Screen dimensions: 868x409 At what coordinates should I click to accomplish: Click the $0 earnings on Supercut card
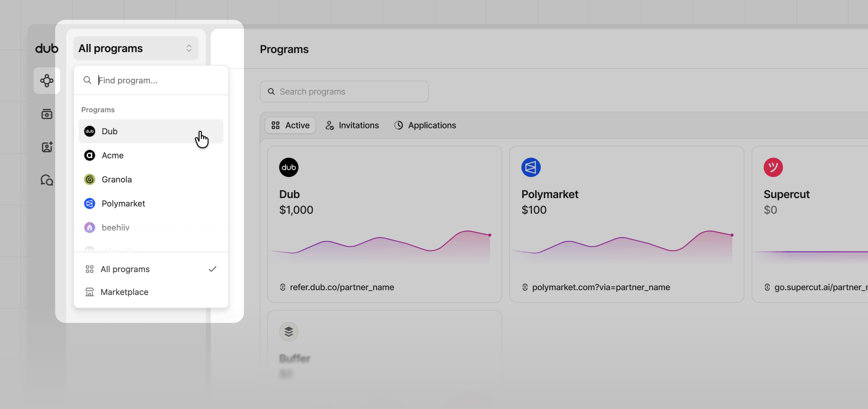pos(771,210)
